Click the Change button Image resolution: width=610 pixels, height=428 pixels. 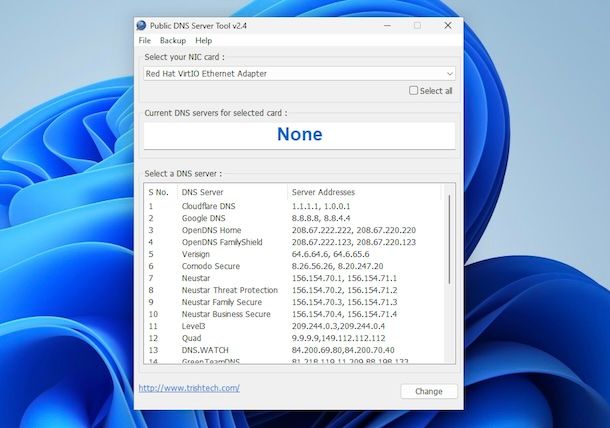click(x=429, y=391)
